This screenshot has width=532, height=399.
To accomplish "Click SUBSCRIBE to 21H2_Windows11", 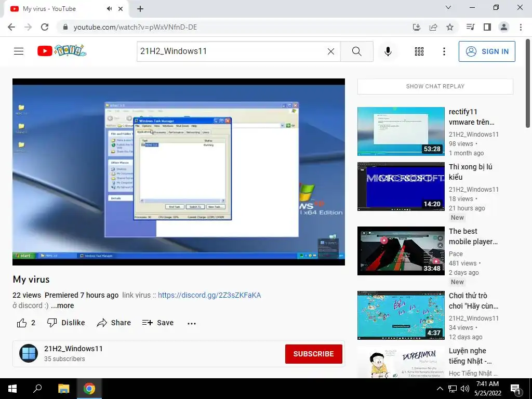I will click(313, 354).
